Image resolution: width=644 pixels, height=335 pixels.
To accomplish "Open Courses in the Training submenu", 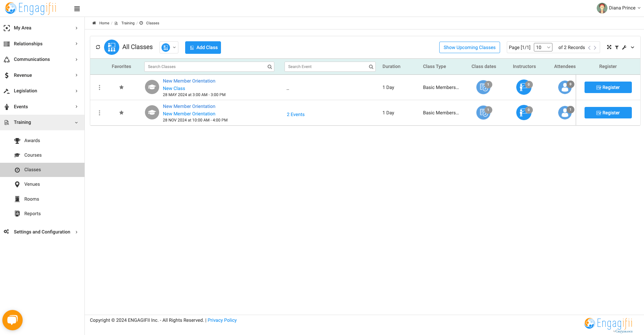I will [x=33, y=155].
